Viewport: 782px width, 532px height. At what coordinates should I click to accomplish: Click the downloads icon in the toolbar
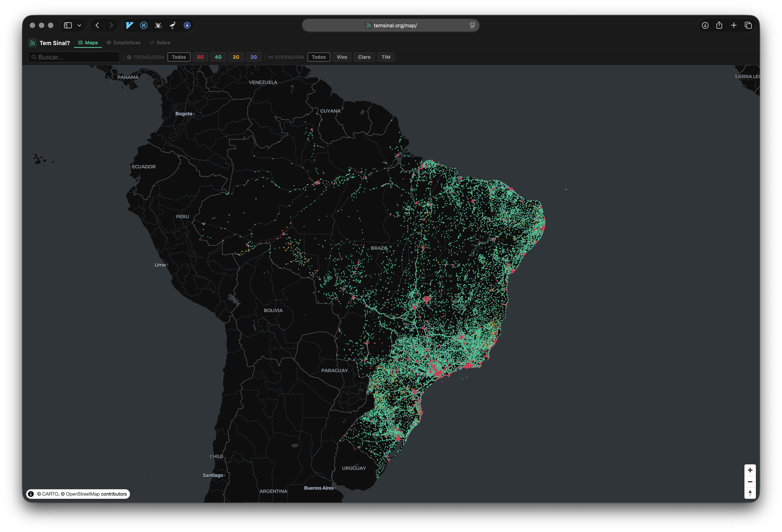(x=705, y=25)
